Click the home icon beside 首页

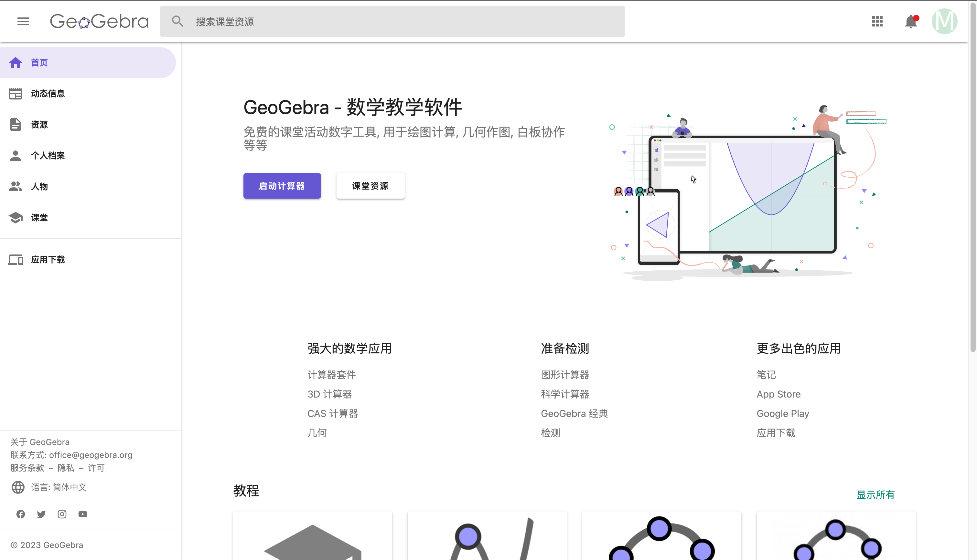pyautogui.click(x=16, y=62)
